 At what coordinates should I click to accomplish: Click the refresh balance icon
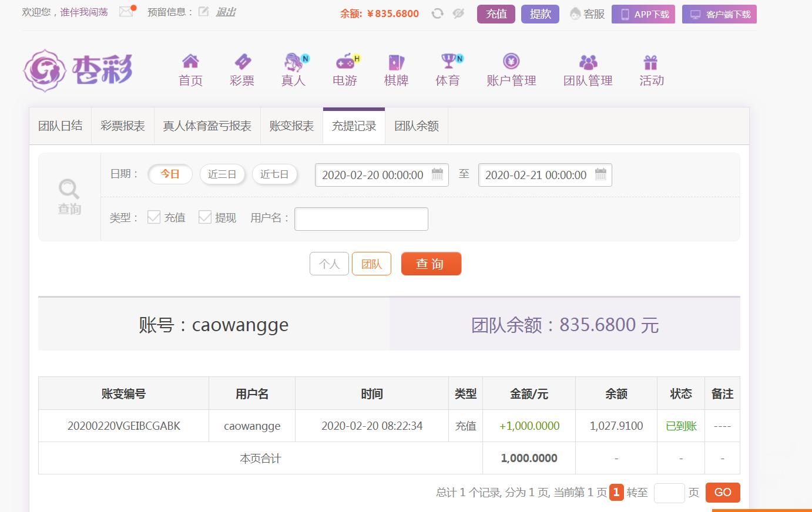tap(437, 14)
